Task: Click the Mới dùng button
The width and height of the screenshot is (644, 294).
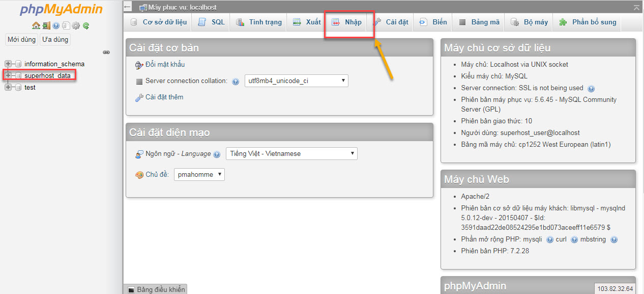Action: 22,39
